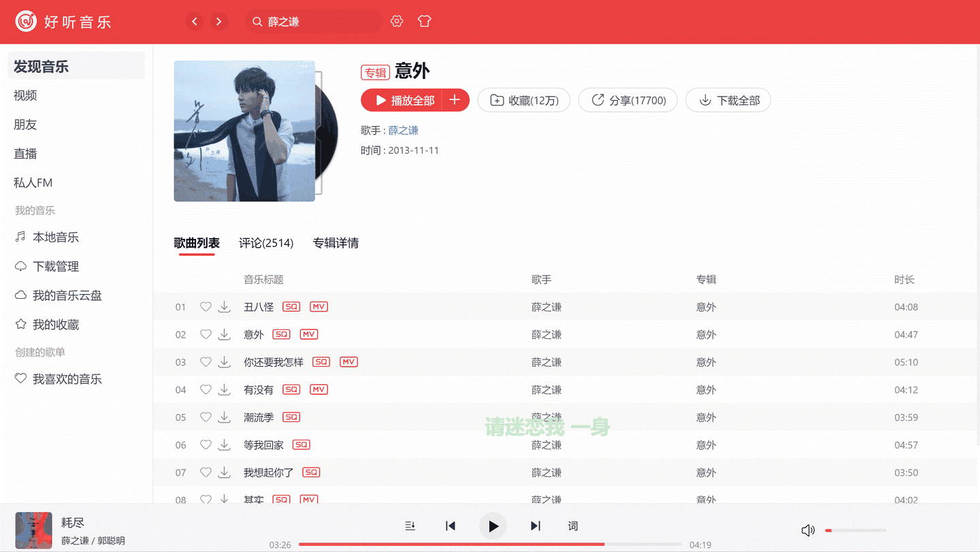The image size is (980, 552).
Task: Switch to the 评论(2514) tab
Action: 266,243
